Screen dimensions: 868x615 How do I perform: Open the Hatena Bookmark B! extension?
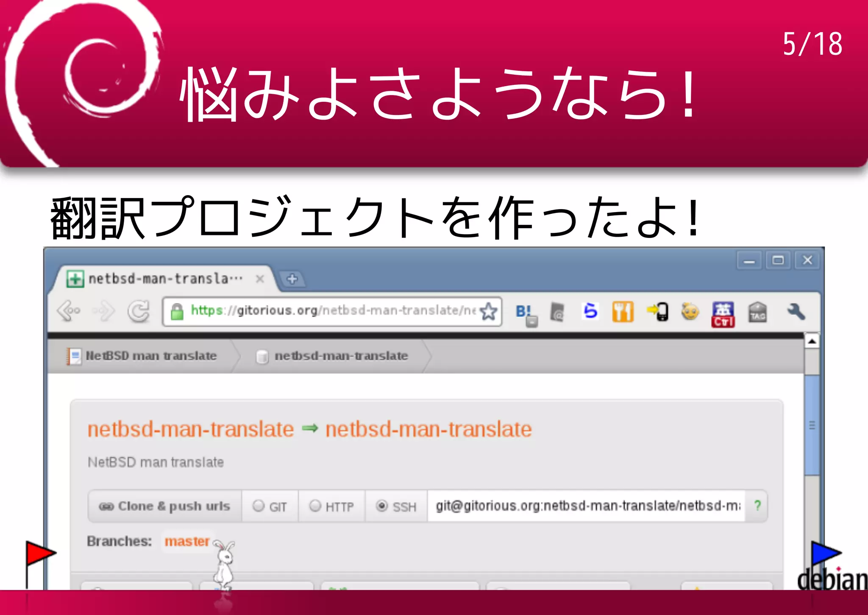526,314
